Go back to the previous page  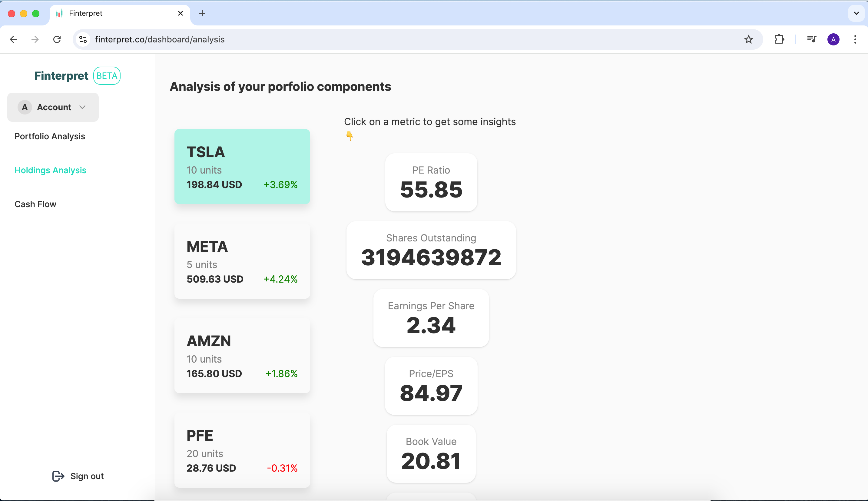tap(13, 40)
